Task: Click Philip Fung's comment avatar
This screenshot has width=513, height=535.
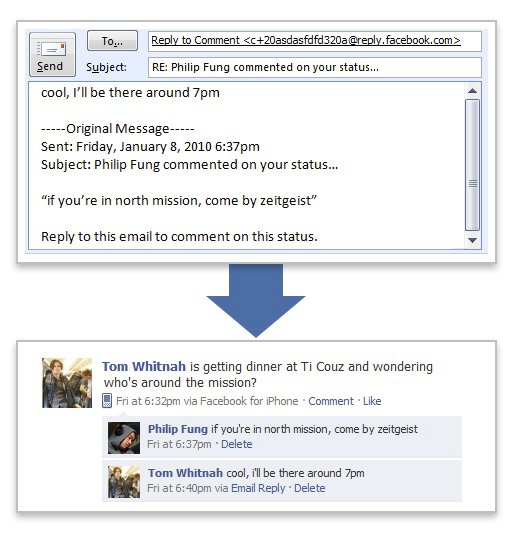Action: point(124,438)
